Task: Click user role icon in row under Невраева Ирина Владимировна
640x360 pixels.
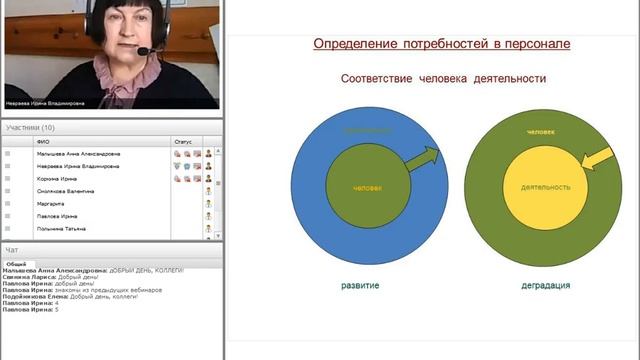Action: [209, 179]
